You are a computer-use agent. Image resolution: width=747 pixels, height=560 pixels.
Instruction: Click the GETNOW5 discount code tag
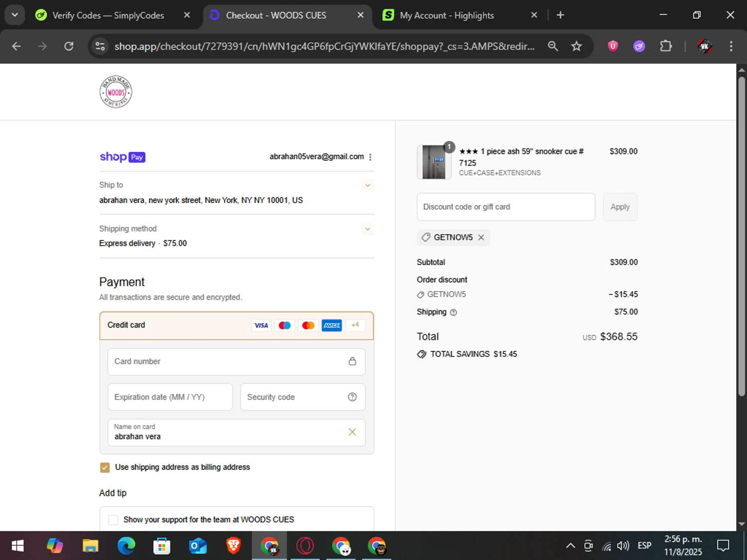(x=453, y=237)
